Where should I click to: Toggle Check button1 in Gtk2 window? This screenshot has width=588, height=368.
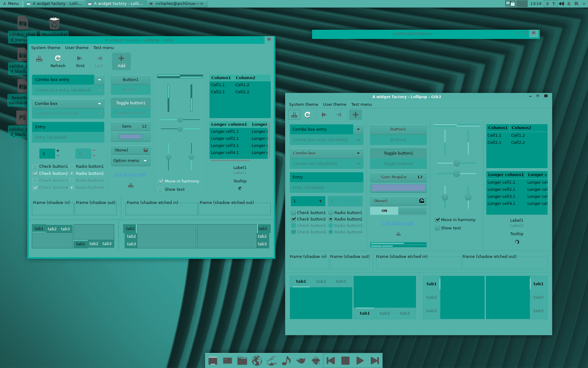pyautogui.click(x=35, y=166)
